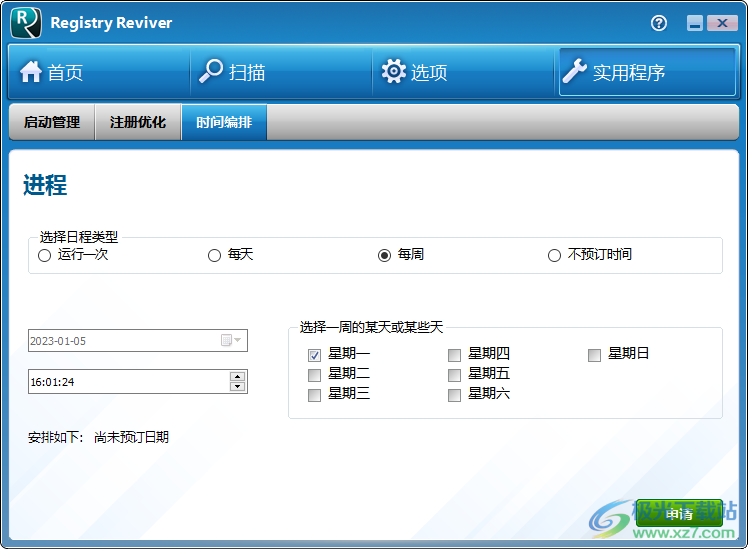This screenshot has width=748, height=549.
Task: Check the 星期二 checkbox
Action: click(x=314, y=375)
